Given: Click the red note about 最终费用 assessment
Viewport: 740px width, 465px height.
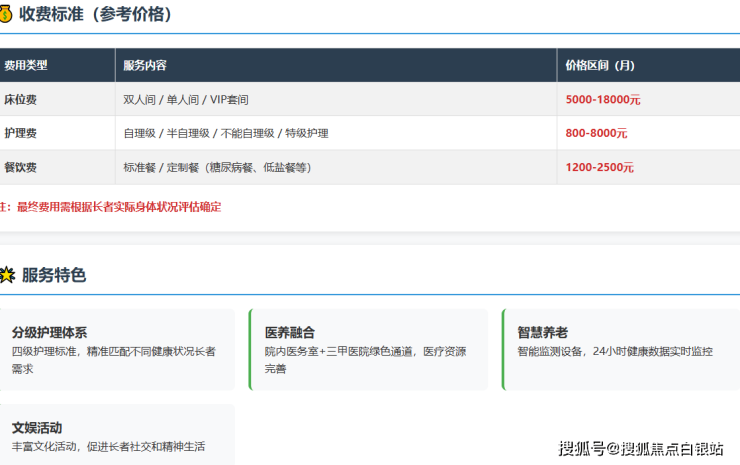Looking at the screenshot, I should [x=110, y=207].
